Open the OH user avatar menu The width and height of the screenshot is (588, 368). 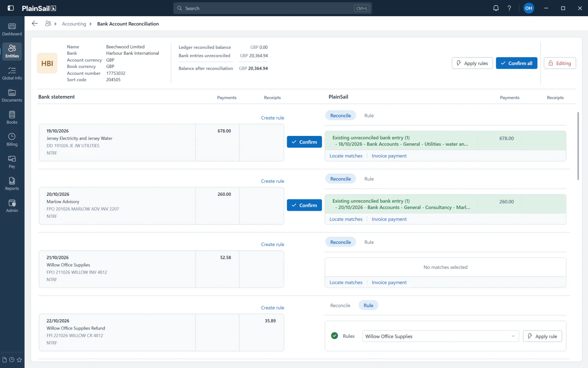pyautogui.click(x=528, y=8)
